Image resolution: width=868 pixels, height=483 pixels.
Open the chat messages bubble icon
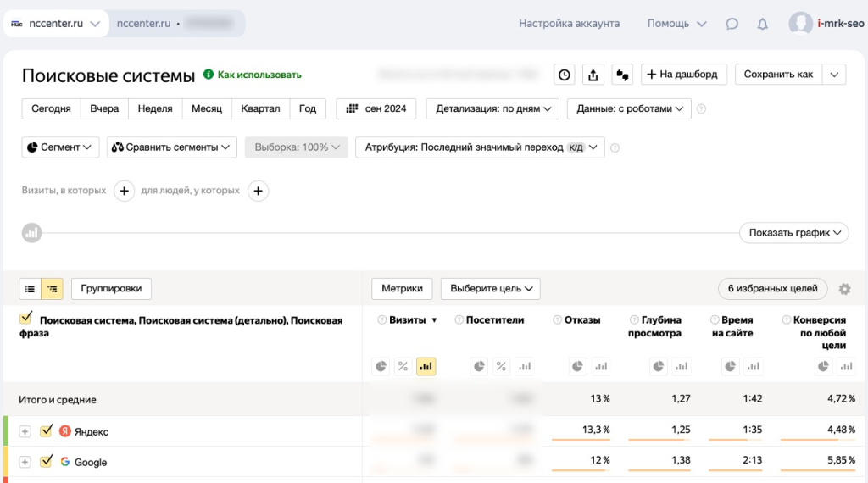tap(732, 24)
